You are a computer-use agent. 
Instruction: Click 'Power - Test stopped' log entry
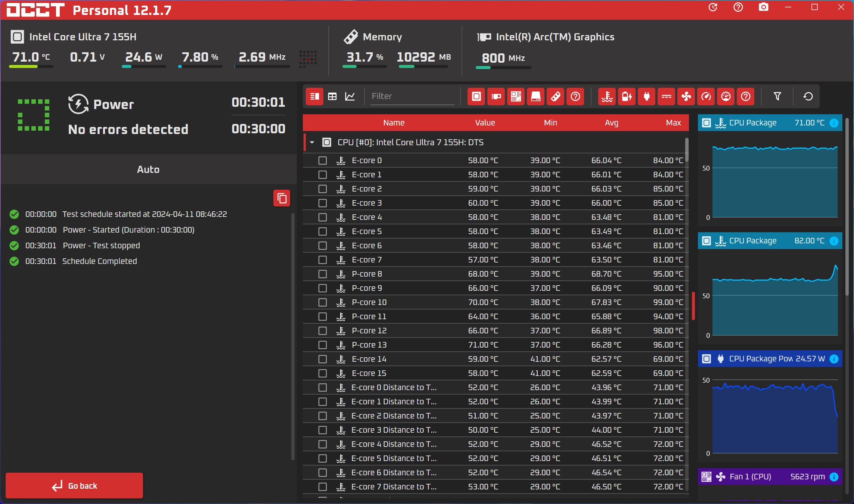(101, 246)
